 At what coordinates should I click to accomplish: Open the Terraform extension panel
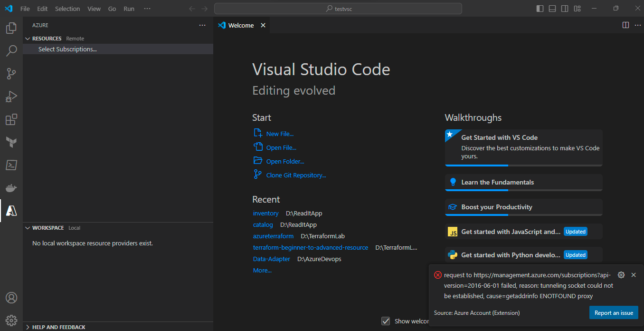[x=11, y=142]
